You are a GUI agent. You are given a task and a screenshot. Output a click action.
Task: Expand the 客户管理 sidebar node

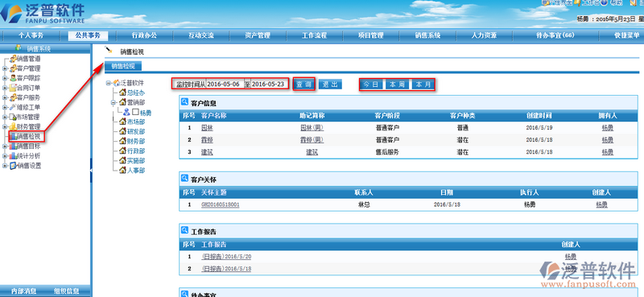click(x=5, y=68)
